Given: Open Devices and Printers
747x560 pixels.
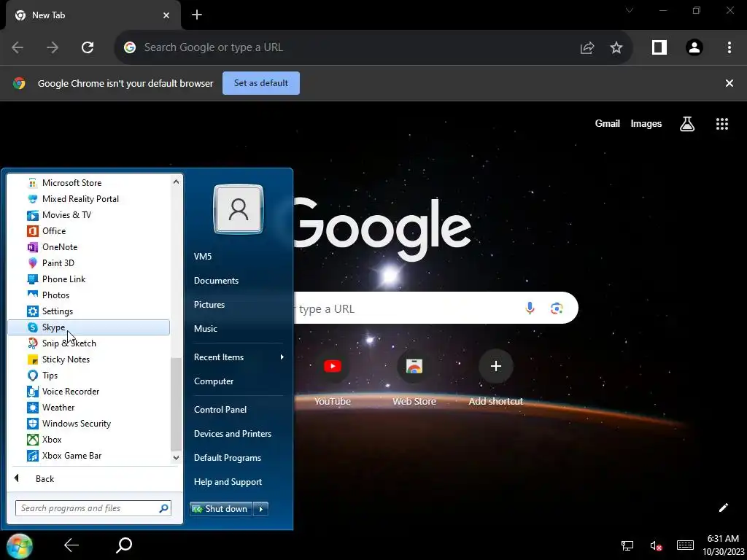Looking at the screenshot, I should pyautogui.click(x=233, y=434).
